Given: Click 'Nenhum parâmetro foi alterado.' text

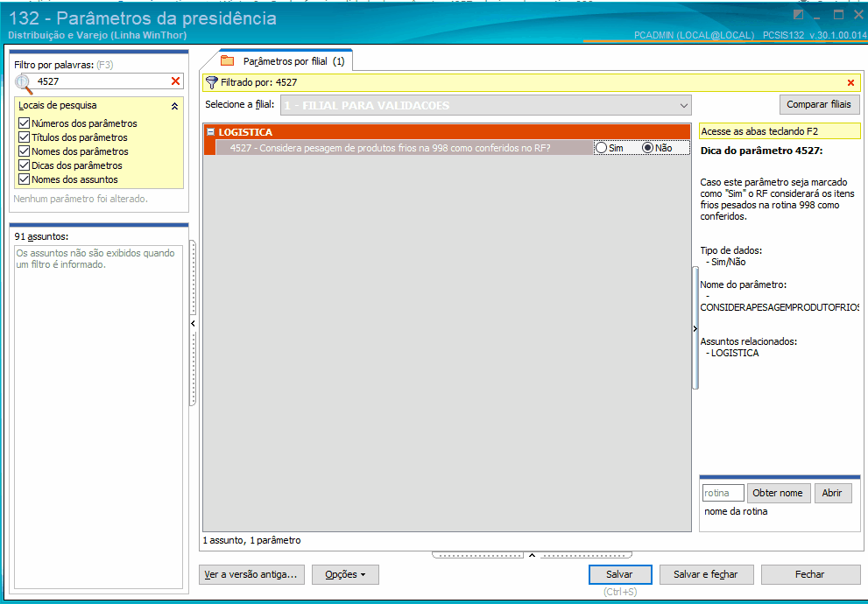Looking at the screenshot, I should 81,199.
